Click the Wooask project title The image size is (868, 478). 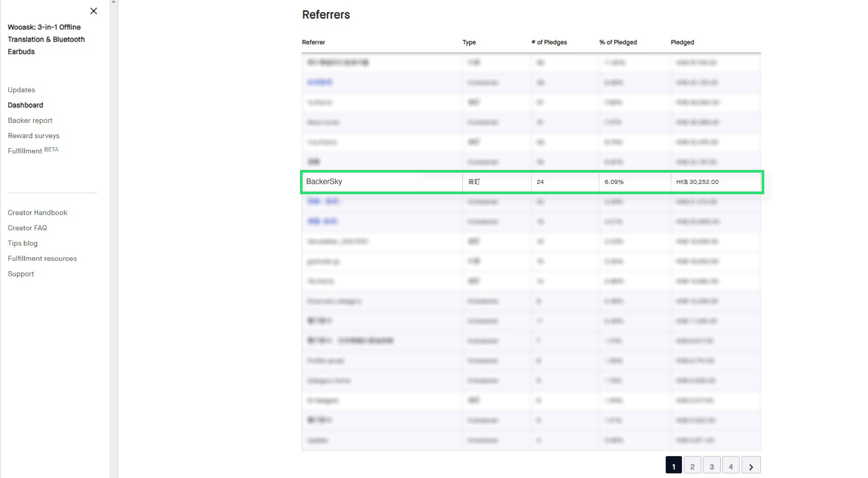pyautogui.click(x=46, y=39)
